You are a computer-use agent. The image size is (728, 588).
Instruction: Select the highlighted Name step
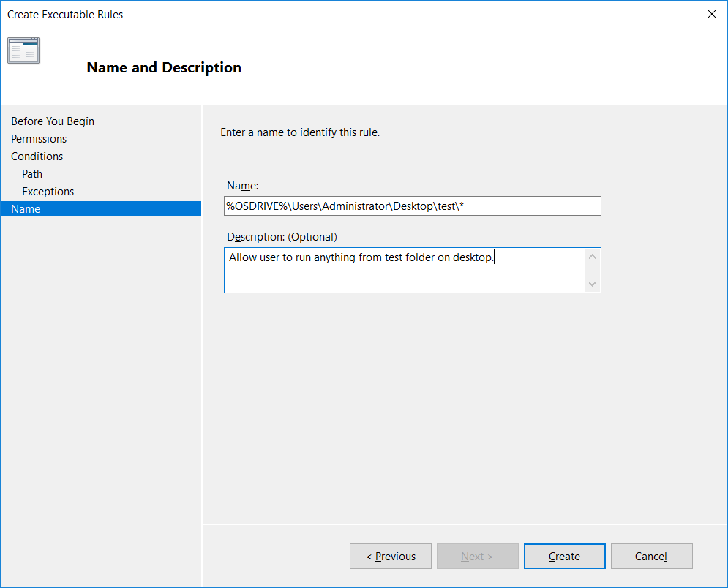101,209
